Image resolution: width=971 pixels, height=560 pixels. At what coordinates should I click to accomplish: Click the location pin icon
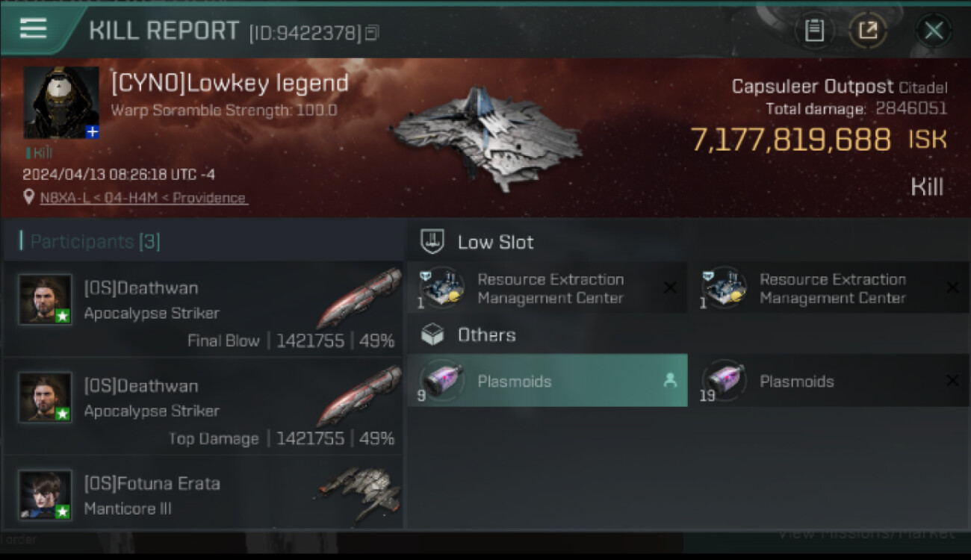pyautogui.click(x=30, y=197)
